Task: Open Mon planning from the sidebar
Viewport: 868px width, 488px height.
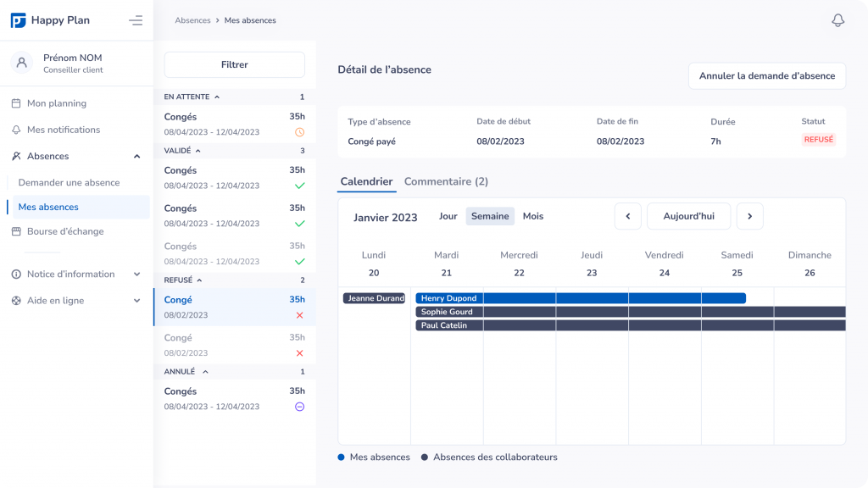Action: 56,103
